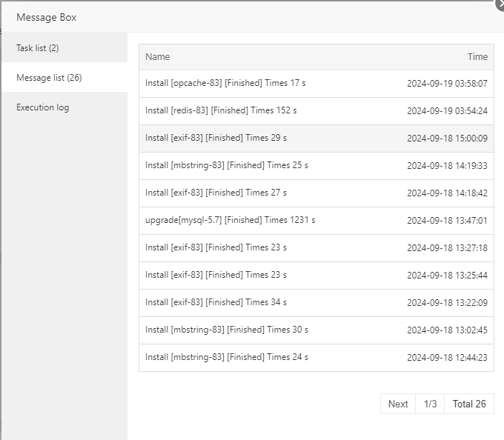
Task: Click the 1/3 page indicator
Action: click(430, 404)
